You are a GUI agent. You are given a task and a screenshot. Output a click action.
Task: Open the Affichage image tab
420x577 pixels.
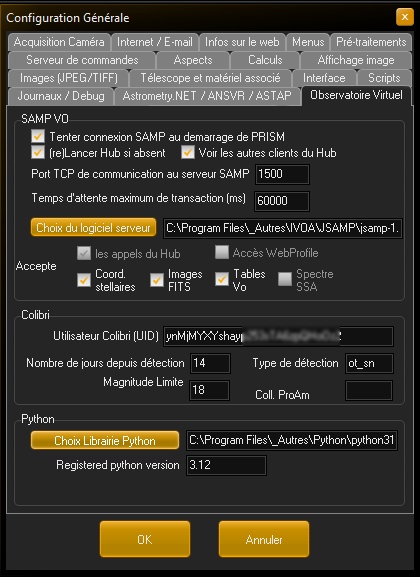pyautogui.click(x=356, y=60)
